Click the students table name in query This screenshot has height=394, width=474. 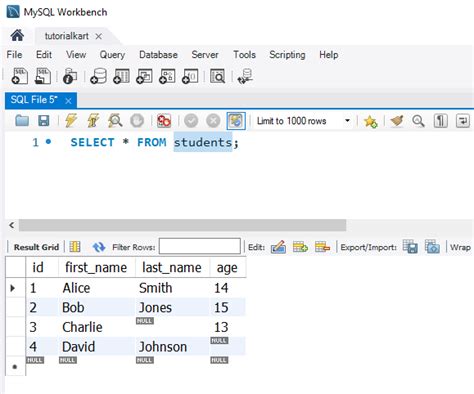(x=203, y=142)
